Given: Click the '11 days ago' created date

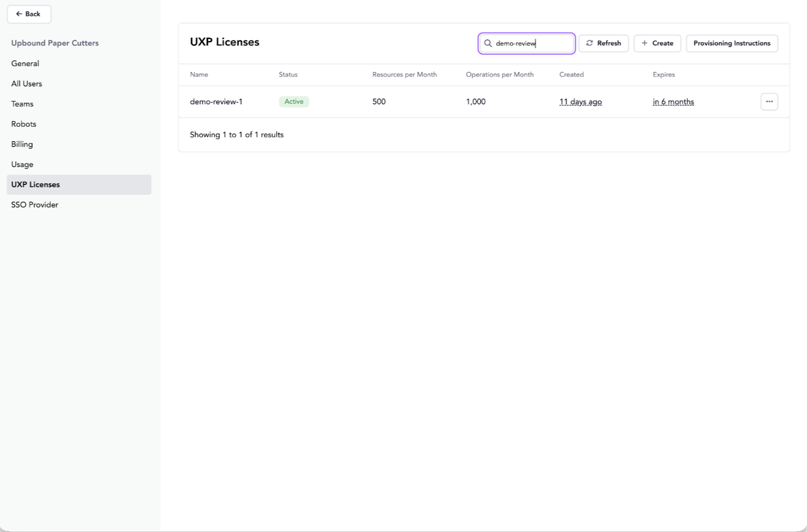Looking at the screenshot, I should click(x=580, y=101).
